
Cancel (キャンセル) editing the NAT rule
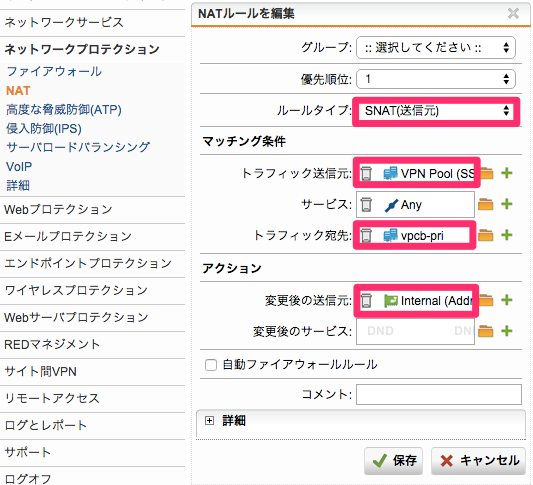point(478,461)
